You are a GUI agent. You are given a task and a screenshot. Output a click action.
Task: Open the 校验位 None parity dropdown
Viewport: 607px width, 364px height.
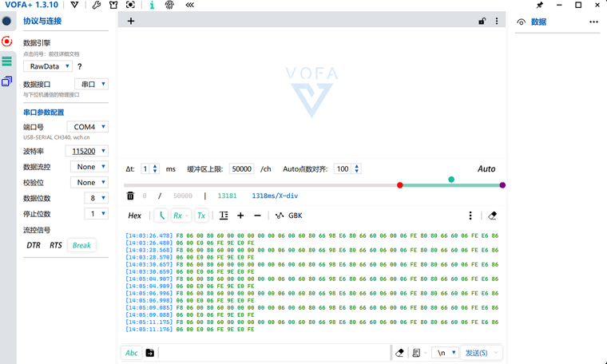pyautogui.click(x=89, y=182)
